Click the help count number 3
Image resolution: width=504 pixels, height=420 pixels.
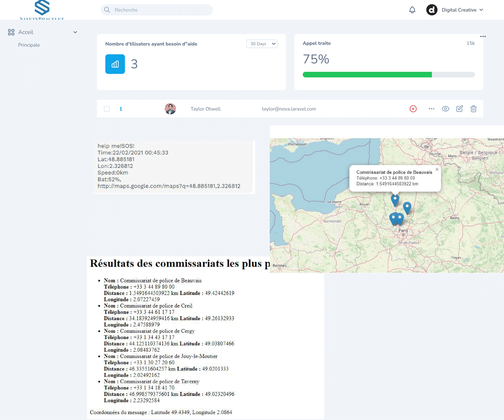(x=134, y=64)
